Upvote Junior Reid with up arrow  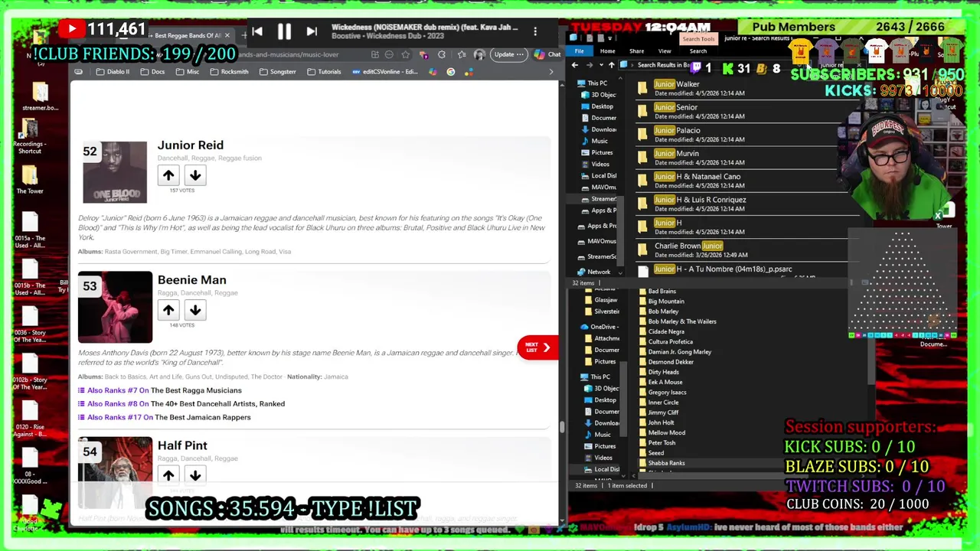coord(168,175)
